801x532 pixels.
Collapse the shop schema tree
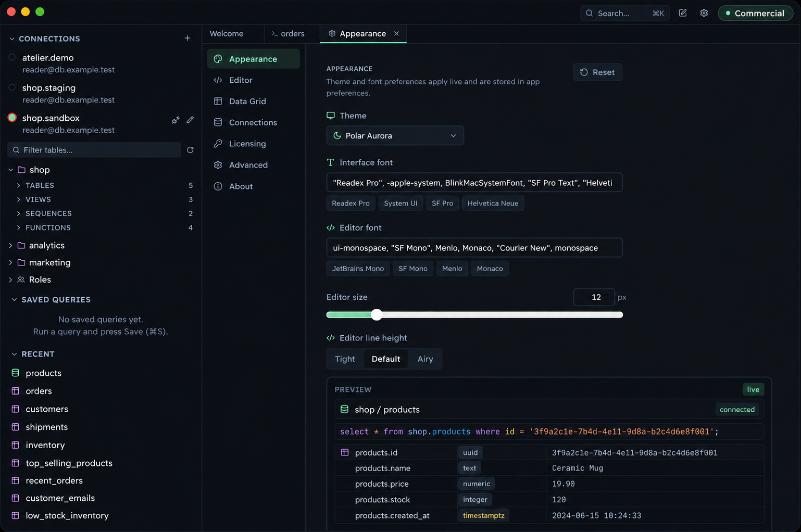(x=10, y=170)
